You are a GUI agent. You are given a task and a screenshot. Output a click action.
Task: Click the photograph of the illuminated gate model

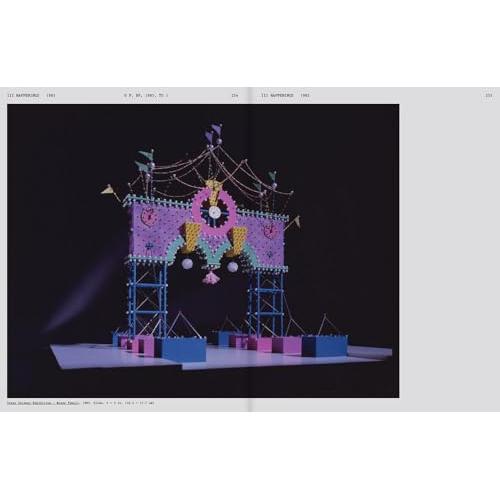tap(203, 251)
